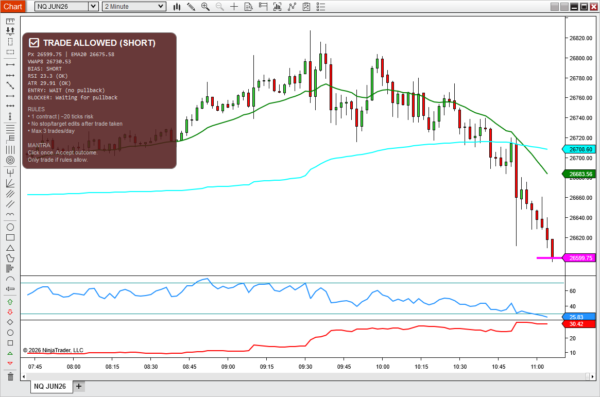Place a green arrow up marker
Image resolution: width=600 pixels, height=397 pixels.
click(10, 302)
